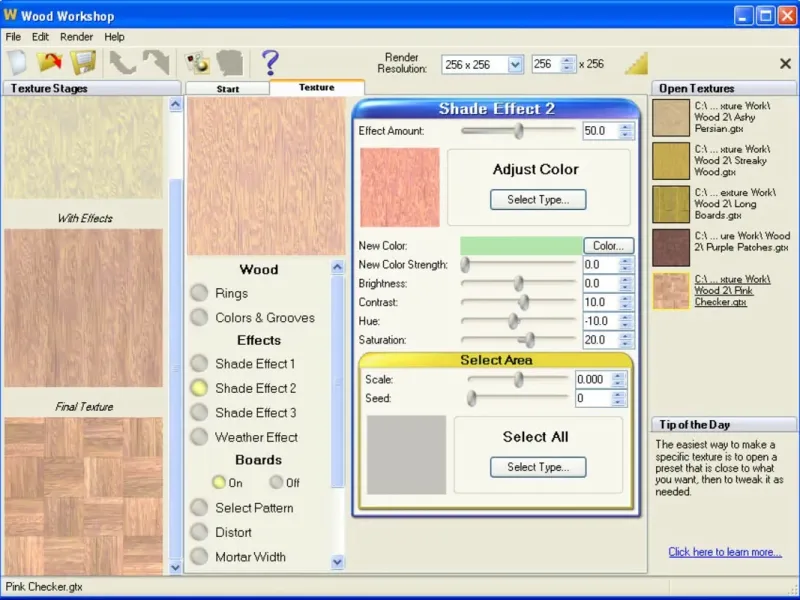
Task: Click the purple question mark help icon
Action: pyautogui.click(x=269, y=63)
